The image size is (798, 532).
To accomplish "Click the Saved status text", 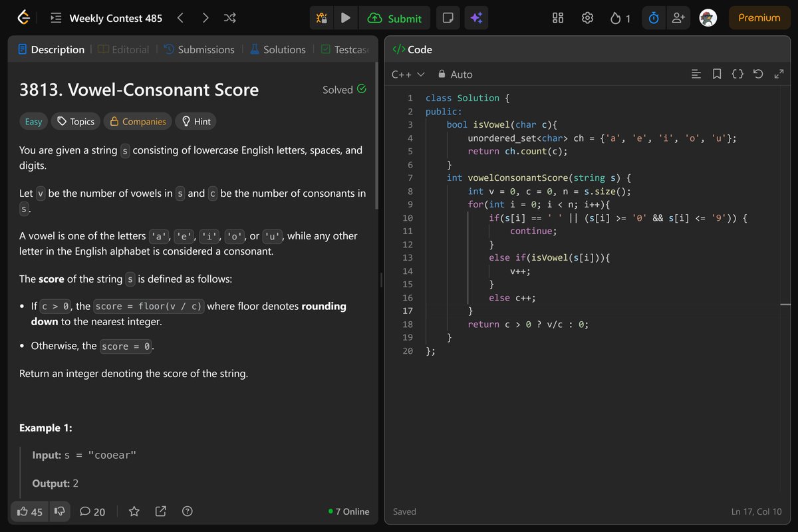I will 404,511.
